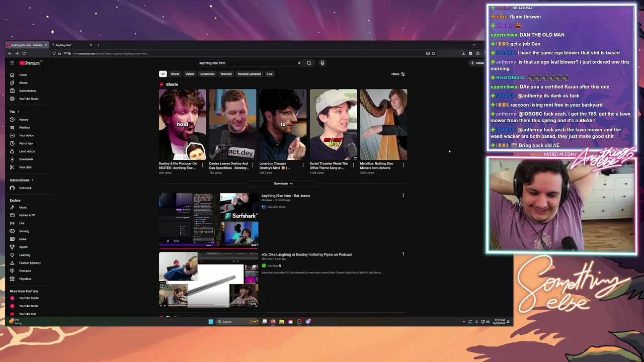Select the Recently uploaded filter chip
The image size is (644, 362).
click(x=249, y=74)
